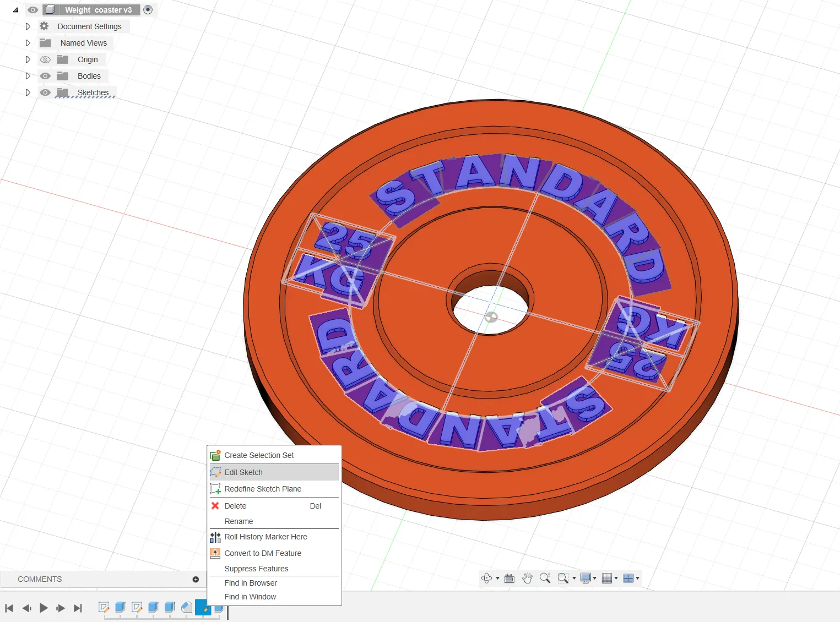The height and width of the screenshot is (622, 840).
Task: Select the Named Views label in the browser
Action: 84,43
